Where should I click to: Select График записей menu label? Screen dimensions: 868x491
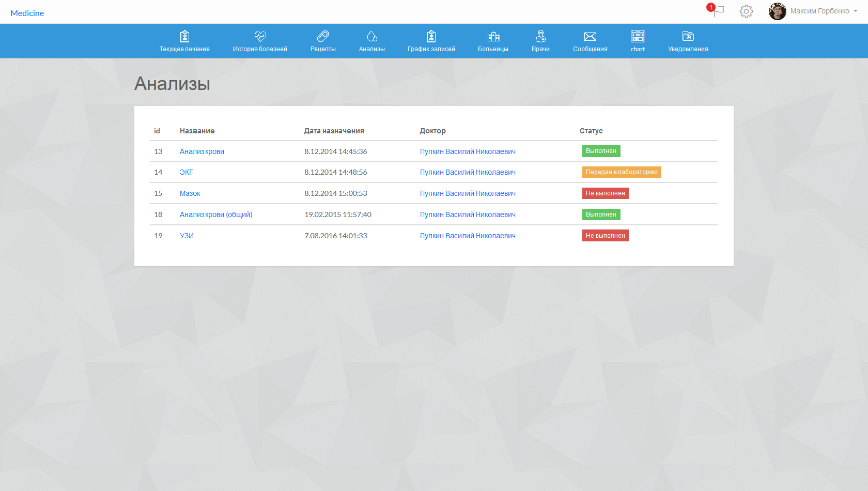(431, 49)
